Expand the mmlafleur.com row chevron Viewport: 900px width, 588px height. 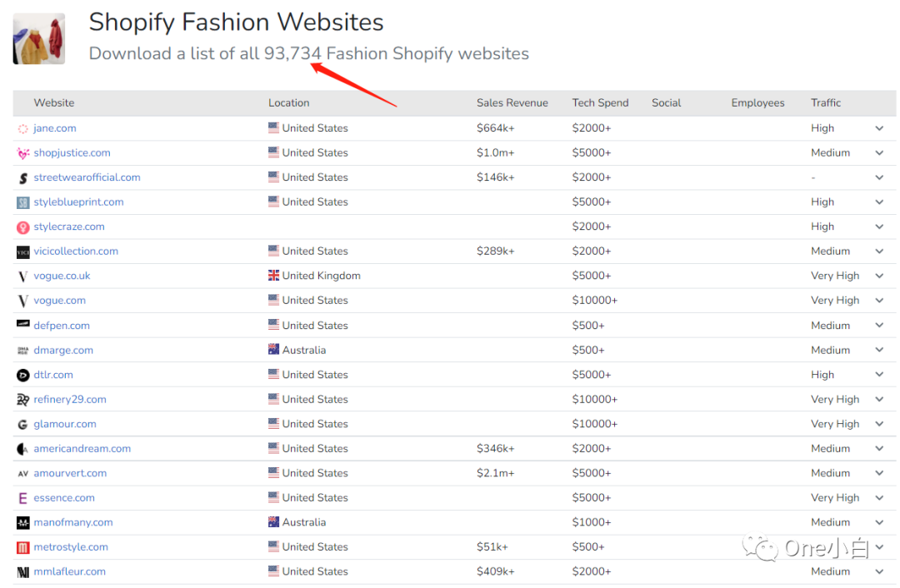coord(879,572)
